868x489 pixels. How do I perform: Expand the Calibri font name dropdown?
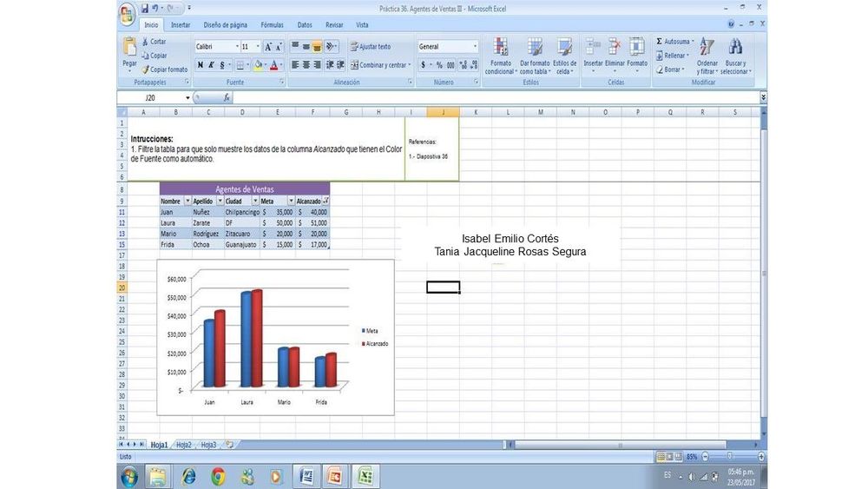[237, 47]
